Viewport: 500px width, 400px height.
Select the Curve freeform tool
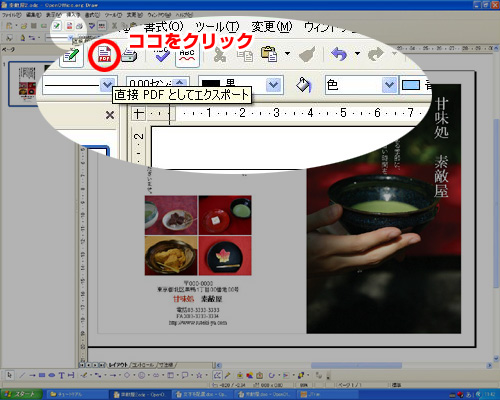click(84, 375)
